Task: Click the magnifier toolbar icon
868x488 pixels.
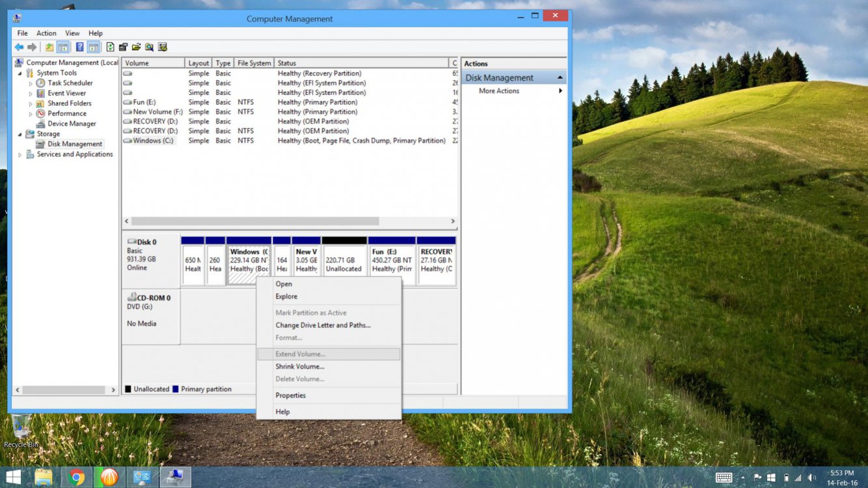Action: coord(150,47)
